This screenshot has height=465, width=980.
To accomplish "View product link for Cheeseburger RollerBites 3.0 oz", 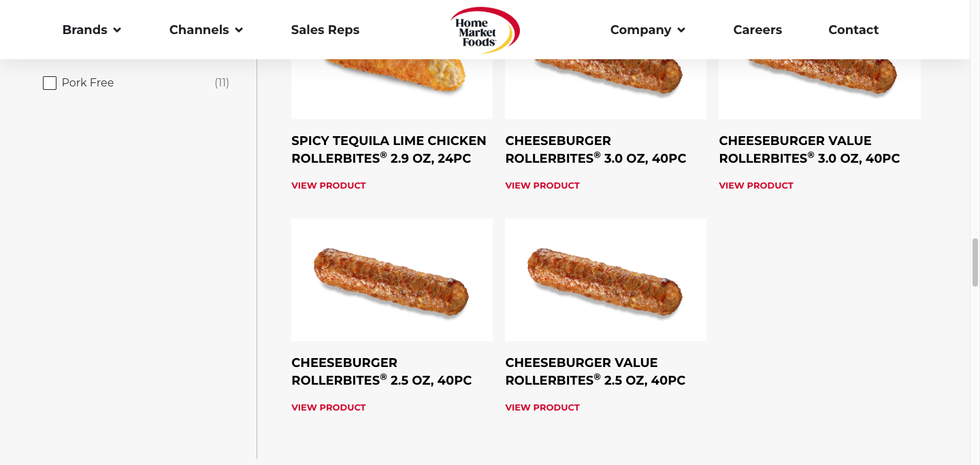I will 542,185.
